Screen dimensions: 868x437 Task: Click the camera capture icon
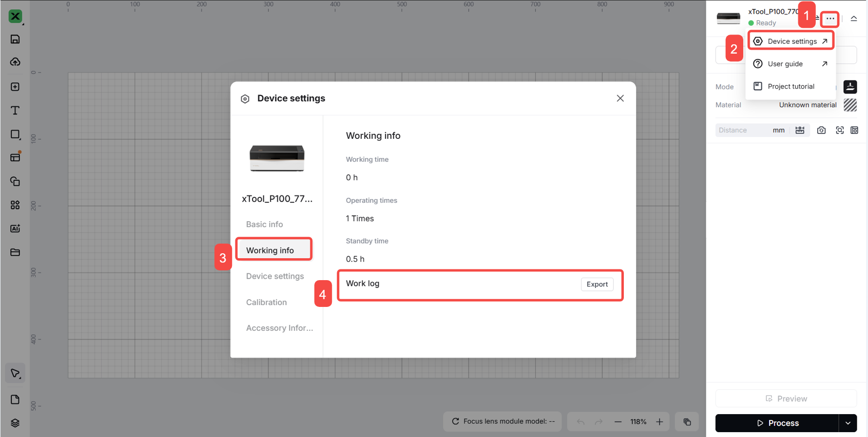821,130
